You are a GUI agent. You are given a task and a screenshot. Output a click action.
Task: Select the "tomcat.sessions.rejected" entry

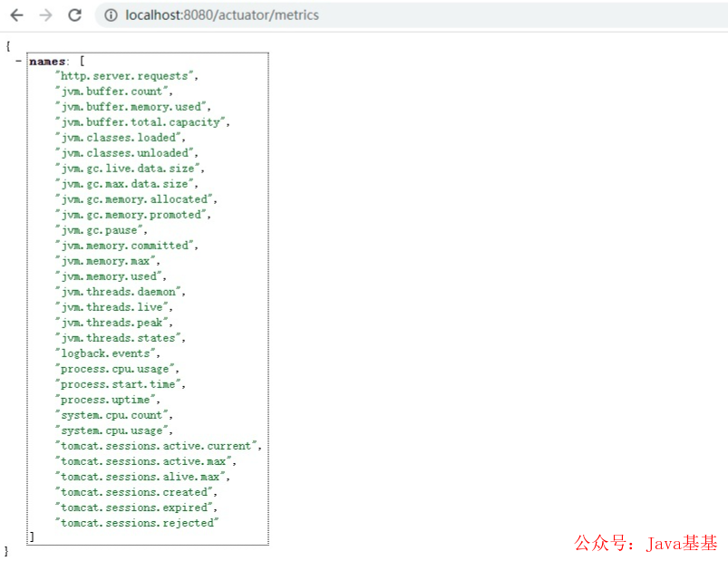[137, 523]
